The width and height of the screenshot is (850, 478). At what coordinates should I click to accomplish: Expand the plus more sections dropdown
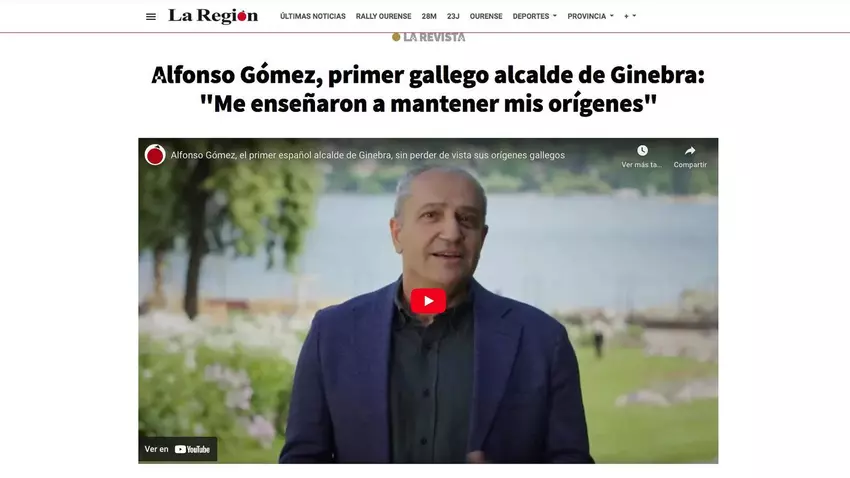(630, 16)
